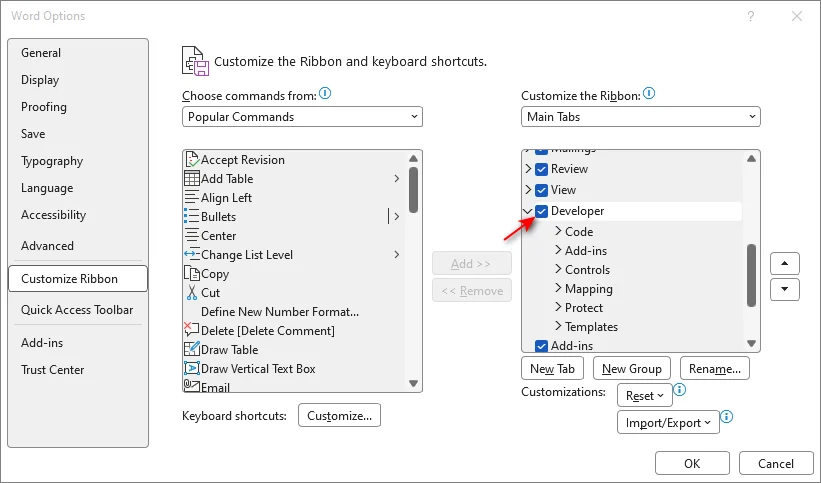Click the Draw Vertical Text Box icon
Screen dimensions: 821x483
[192, 368]
